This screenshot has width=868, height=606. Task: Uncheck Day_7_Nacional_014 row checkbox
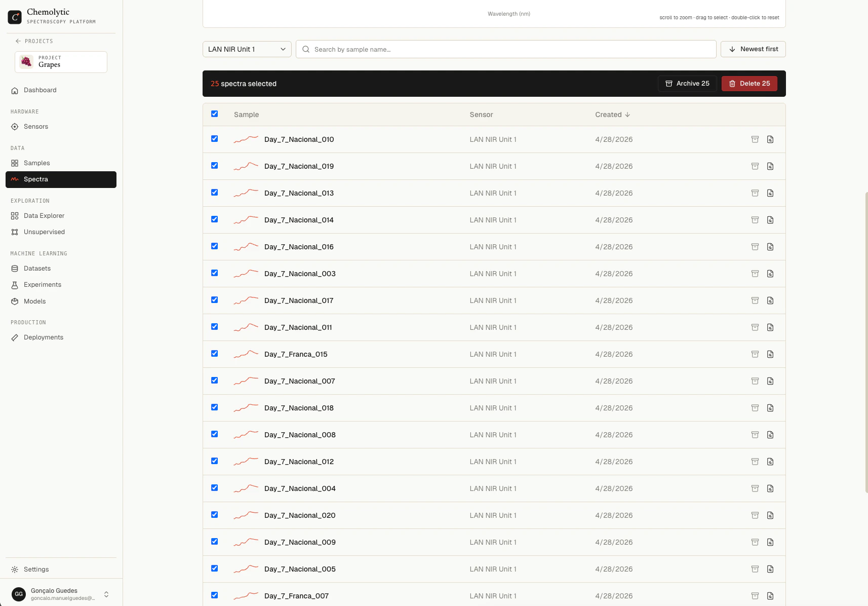point(215,219)
